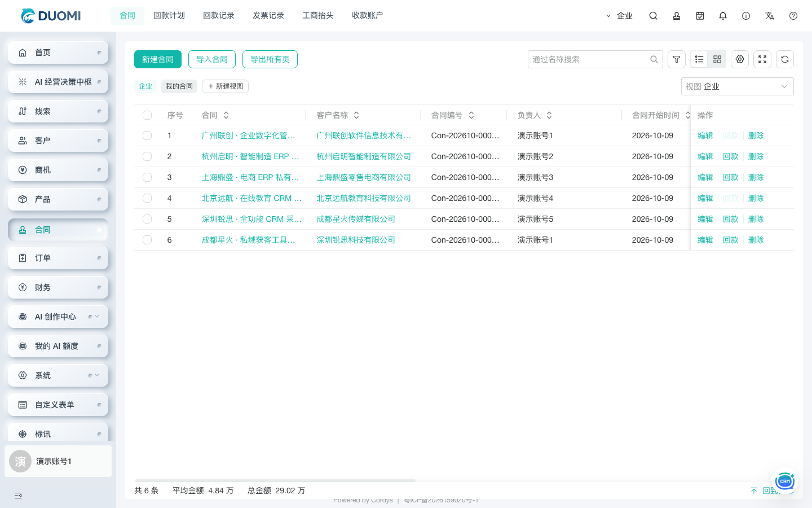Open the notification bell
This screenshot has height=508, width=812.
[723, 16]
